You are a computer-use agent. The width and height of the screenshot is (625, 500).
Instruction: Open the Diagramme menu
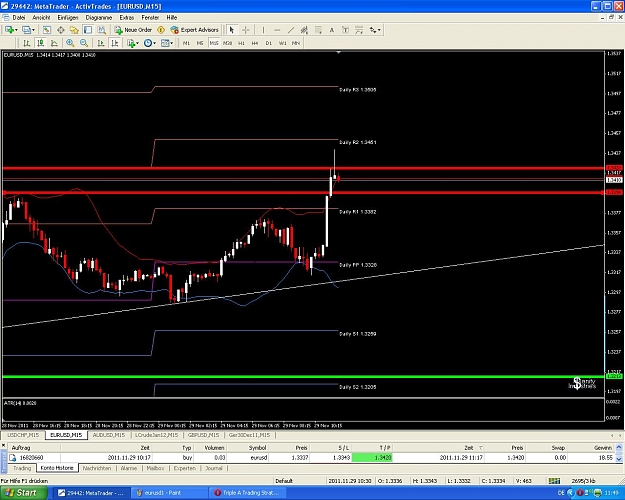pos(98,18)
